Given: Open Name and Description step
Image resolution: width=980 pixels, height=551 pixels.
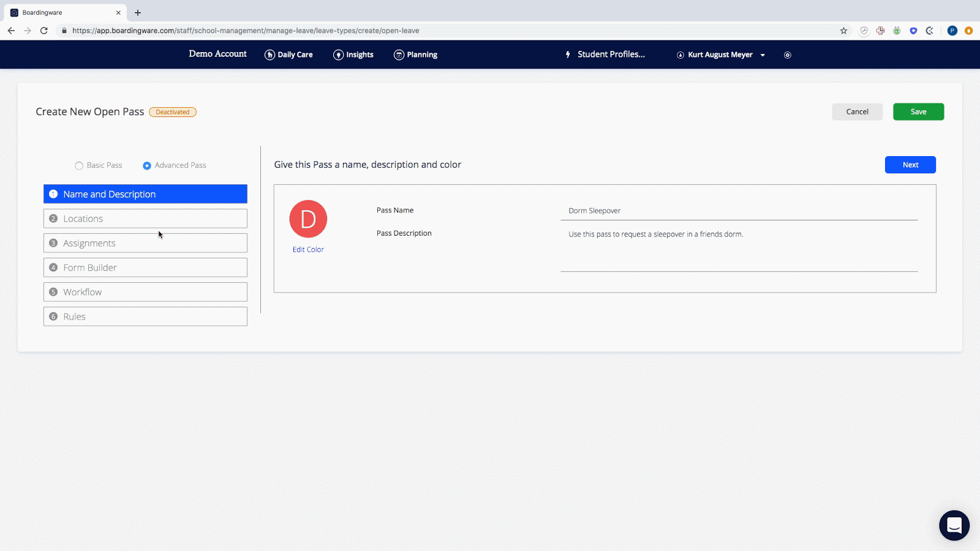Looking at the screenshot, I should pos(145,194).
